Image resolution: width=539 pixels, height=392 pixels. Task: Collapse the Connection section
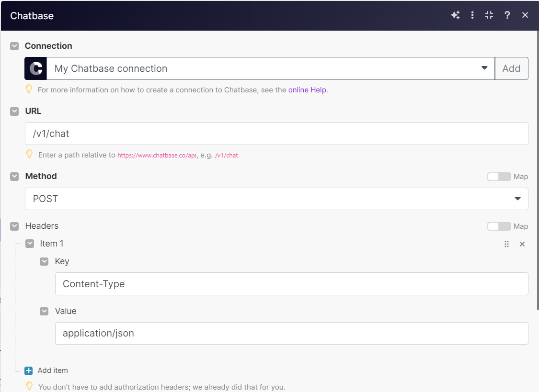[x=14, y=46]
